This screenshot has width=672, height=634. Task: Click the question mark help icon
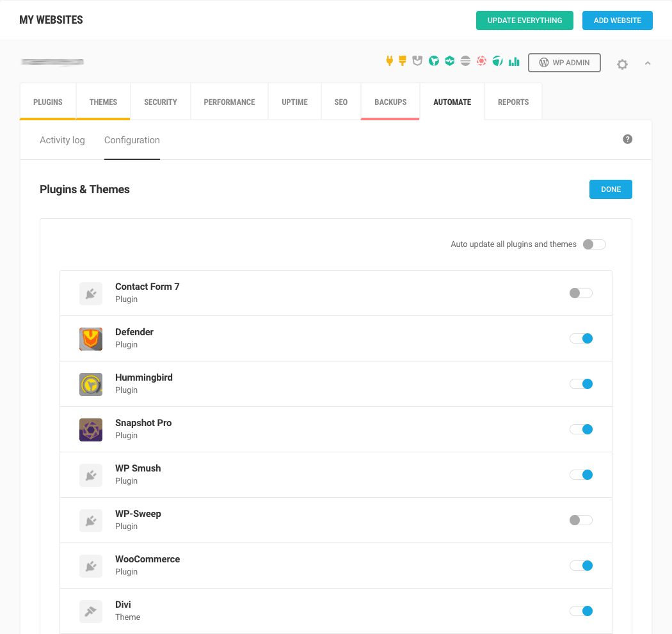[x=627, y=139]
